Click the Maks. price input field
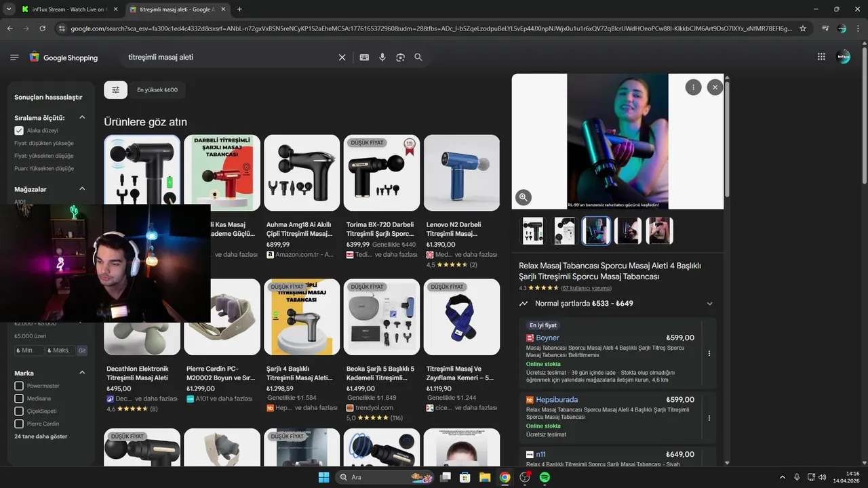The image size is (868, 488). coord(60,350)
